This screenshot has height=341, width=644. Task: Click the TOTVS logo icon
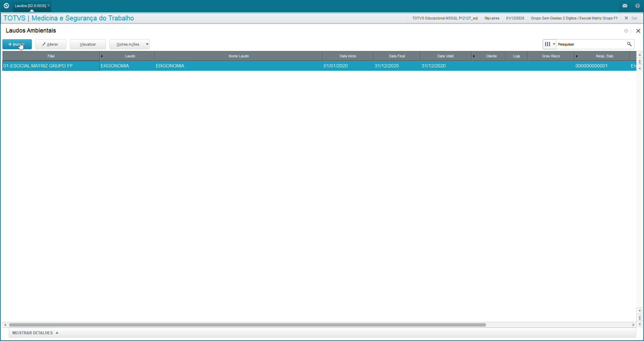click(6, 6)
